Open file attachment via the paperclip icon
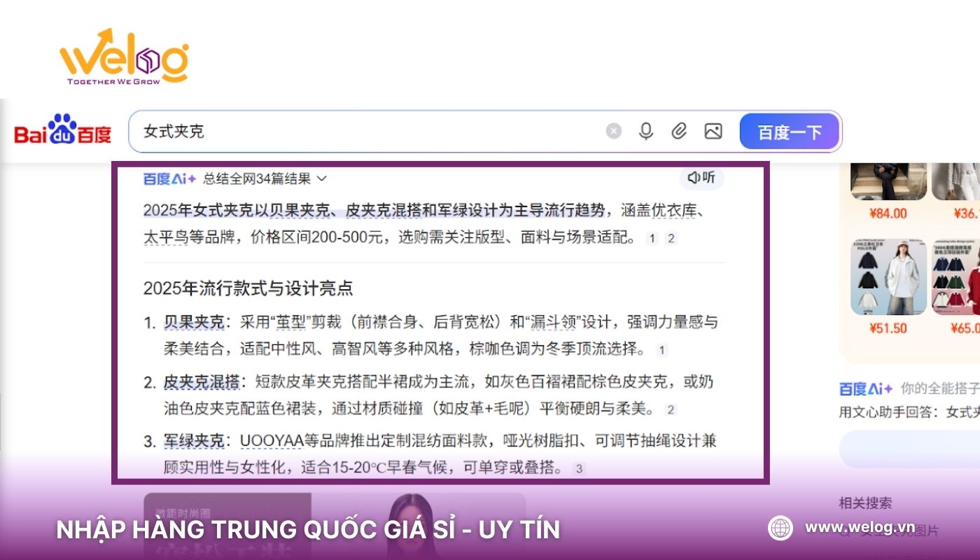 point(678,131)
